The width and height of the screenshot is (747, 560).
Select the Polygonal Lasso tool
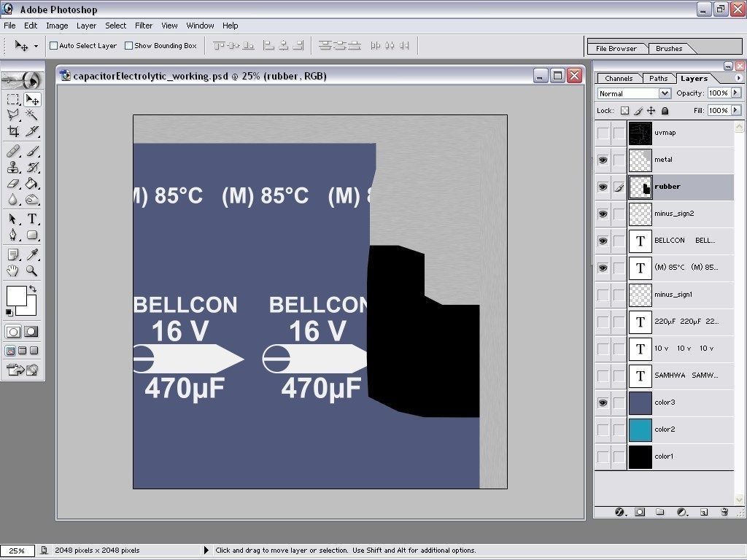point(13,114)
